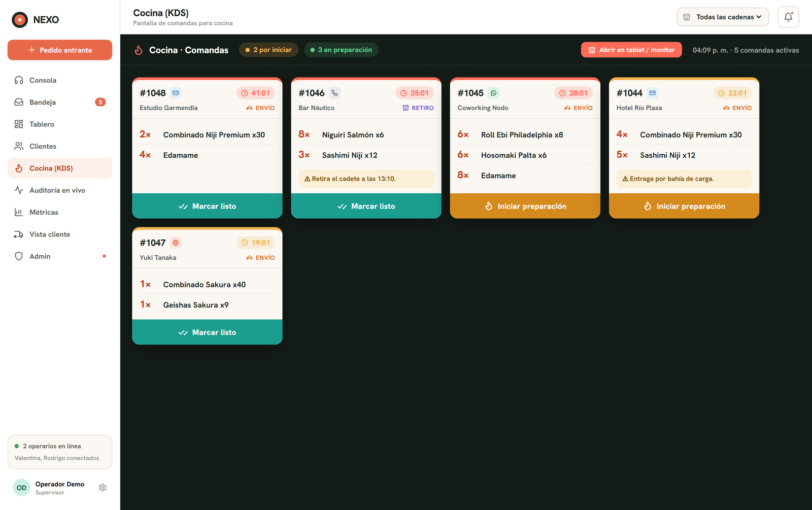
Task: Click 'Geishas Sakura x9' item
Action: (196, 305)
